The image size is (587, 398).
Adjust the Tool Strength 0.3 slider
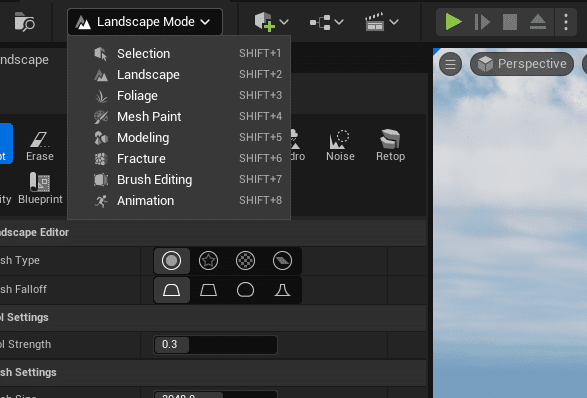[x=215, y=344]
